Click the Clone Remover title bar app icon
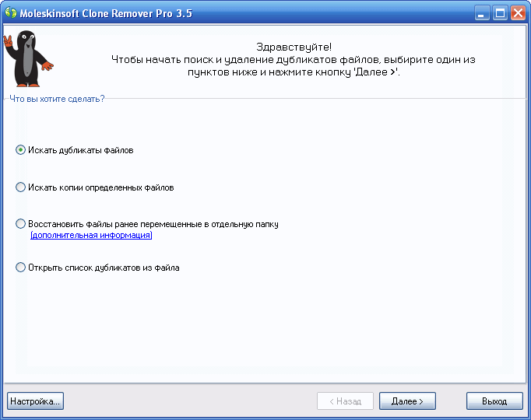This screenshot has width=531, height=420. point(11,13)
